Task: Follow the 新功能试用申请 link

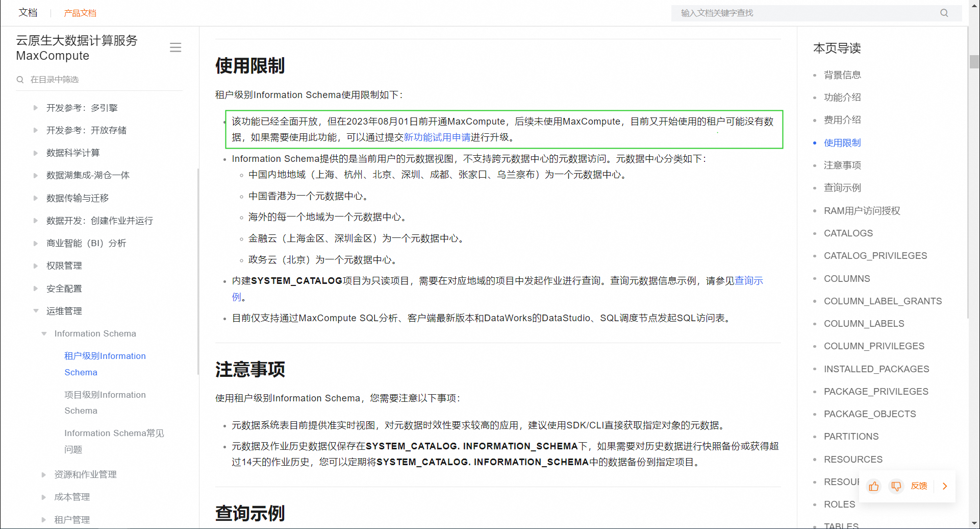Action: tap(437, 137)
